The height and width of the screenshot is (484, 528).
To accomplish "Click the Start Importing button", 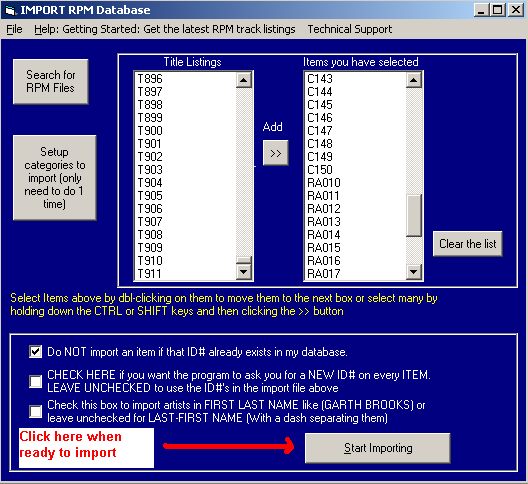I will click(378, 448).
